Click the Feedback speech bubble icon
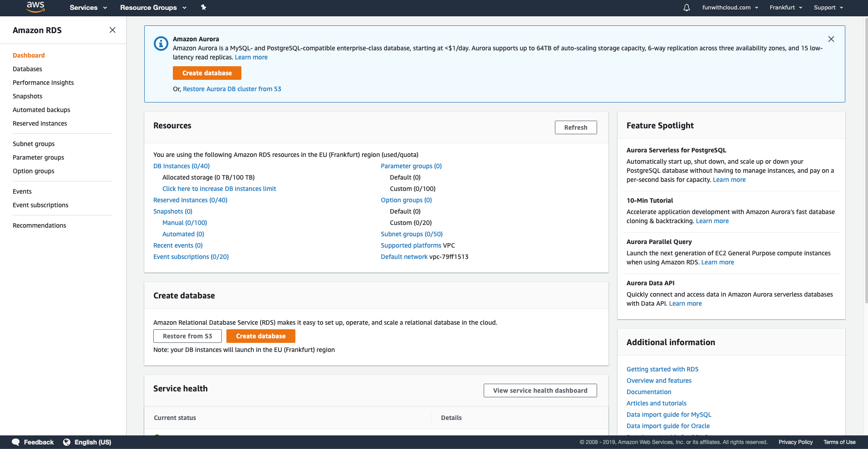The height and width of the screenshot is (449, 868). 16,442
